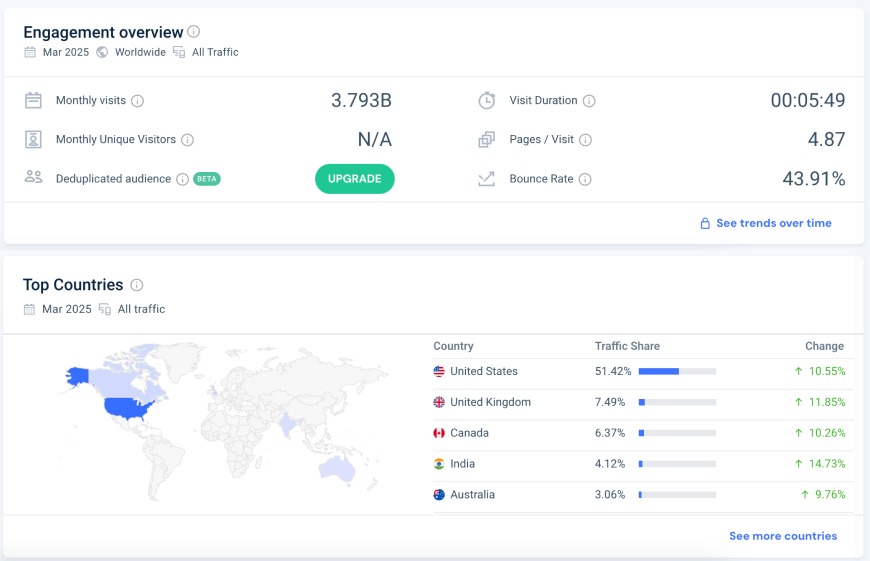Click info icon next to Pages / Visit
The image size is (870, 561).
(585, 140)
